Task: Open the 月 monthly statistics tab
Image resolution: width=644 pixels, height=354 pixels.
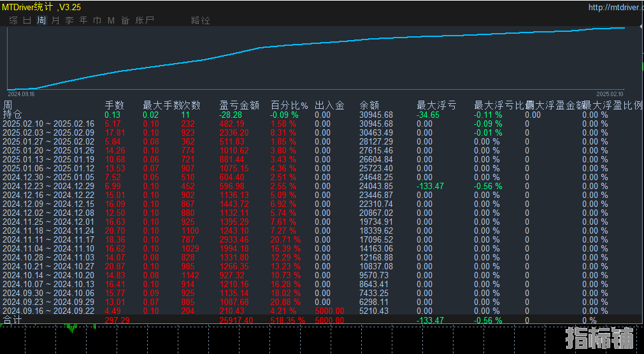Action: [x=55, y=20]
